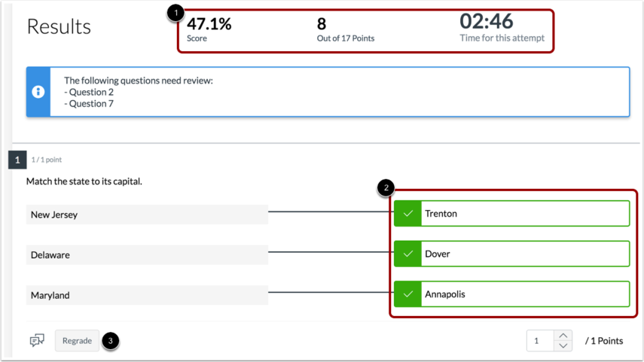This screenshot has height=362, width=644.
Task: Decrease points with the stepper down arrow
Action: click(563, 346)
